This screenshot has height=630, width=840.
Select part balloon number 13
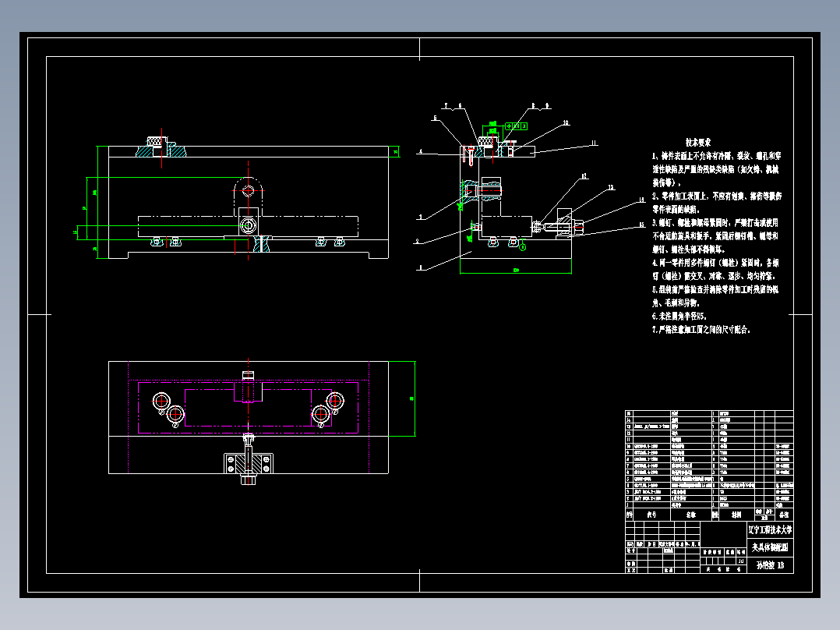coord(611,188)
